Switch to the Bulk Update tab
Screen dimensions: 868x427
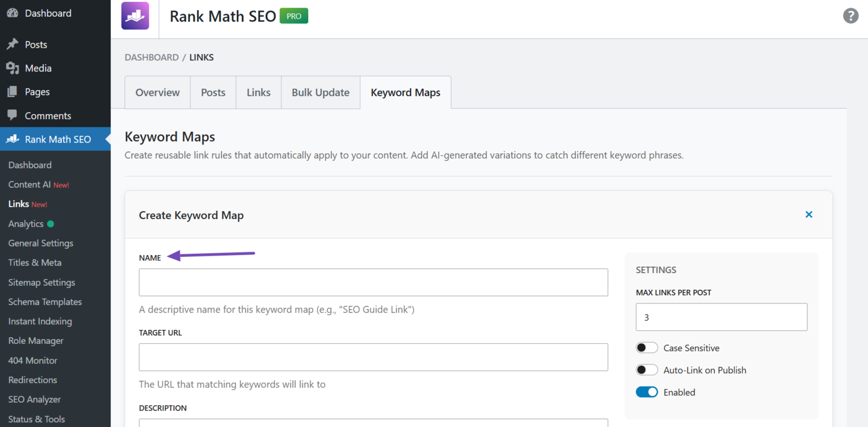coord(320,92)
